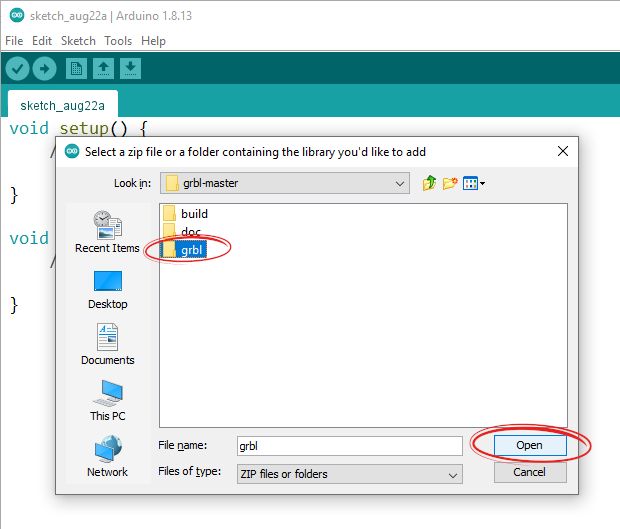
Task: Click the Open button
Action: point(530,446)
